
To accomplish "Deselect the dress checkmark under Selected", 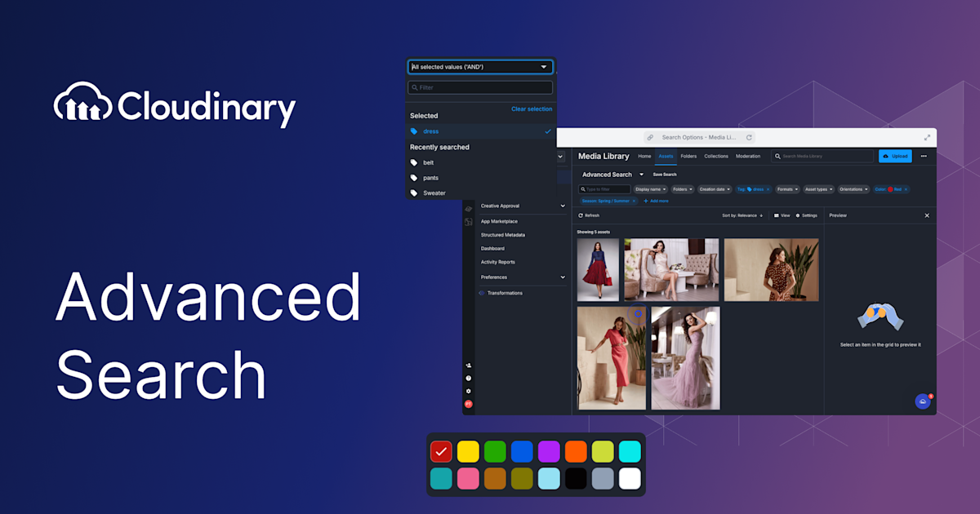I will tap(546, 131).
